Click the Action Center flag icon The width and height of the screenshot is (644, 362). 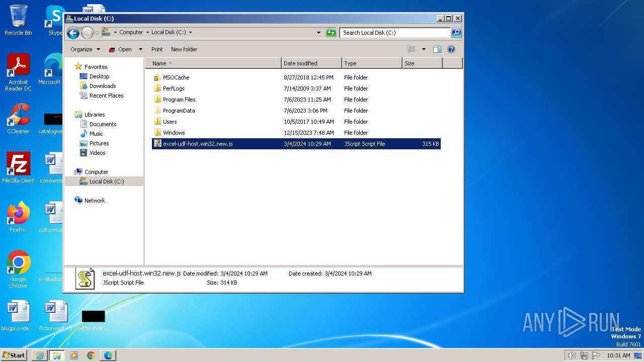click(597, 355)
